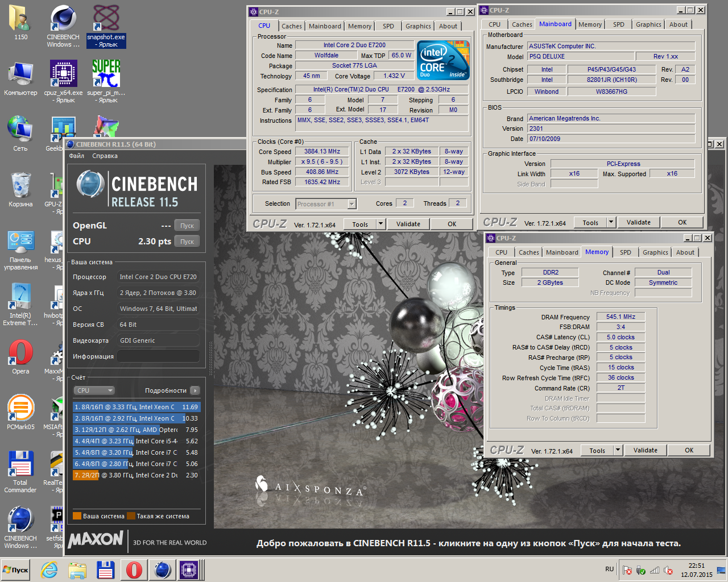Click the orange Ваша система legend swatch
728x582 pixels.
[77, 516]
